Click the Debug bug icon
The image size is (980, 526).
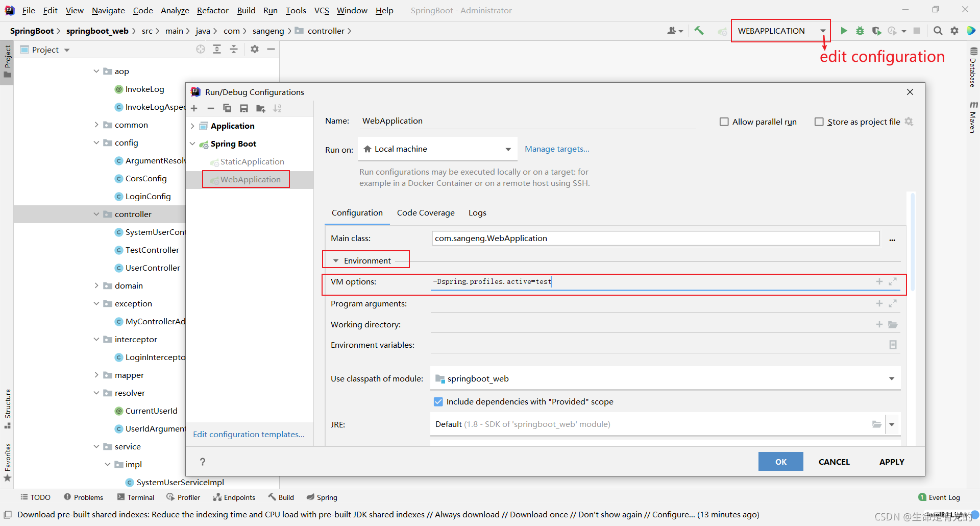coord(860,31)
